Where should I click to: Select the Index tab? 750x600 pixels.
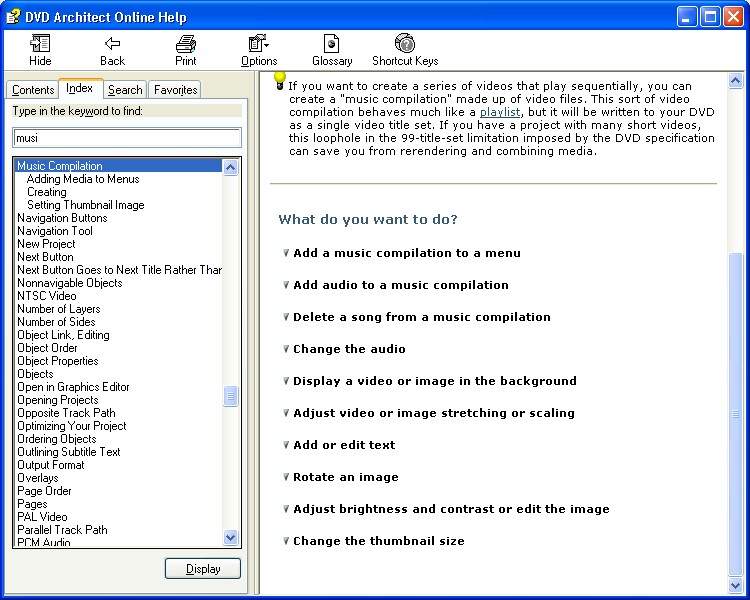point(79,88)
